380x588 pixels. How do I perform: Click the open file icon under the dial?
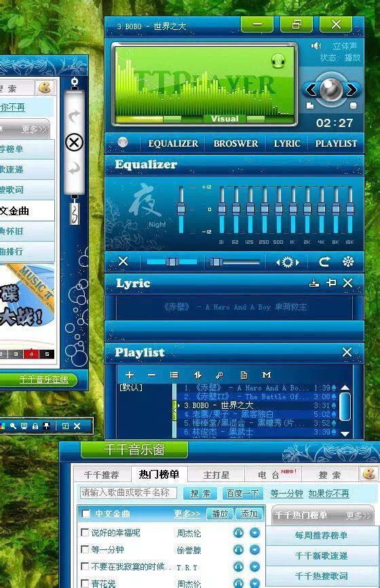(x=310, y=106)
